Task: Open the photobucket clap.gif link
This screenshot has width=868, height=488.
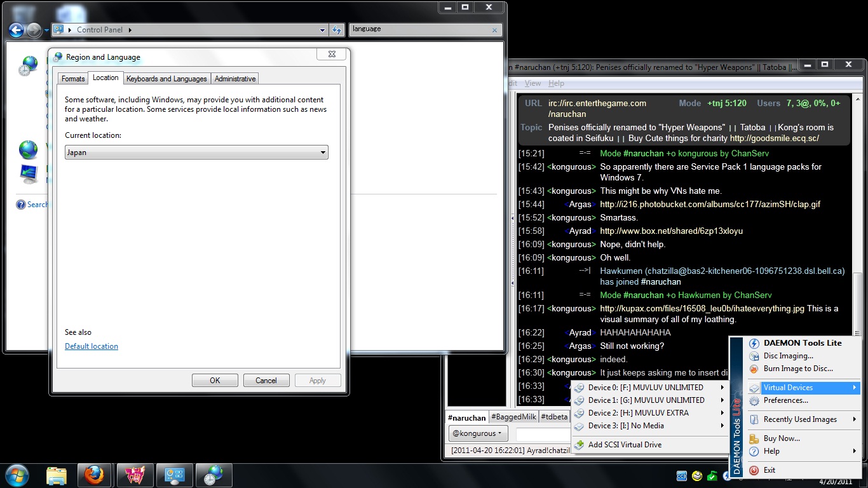Action: [710, 205]
